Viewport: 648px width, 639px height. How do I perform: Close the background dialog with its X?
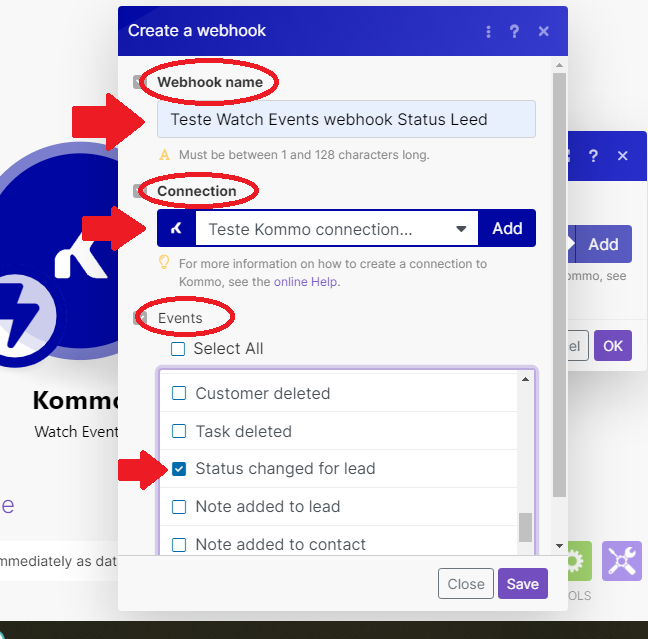pos(622,156)
